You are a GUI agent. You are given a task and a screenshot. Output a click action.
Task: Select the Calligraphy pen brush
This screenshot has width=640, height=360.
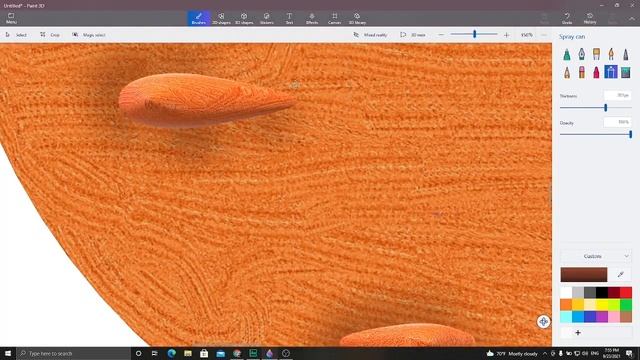(582, 54)
